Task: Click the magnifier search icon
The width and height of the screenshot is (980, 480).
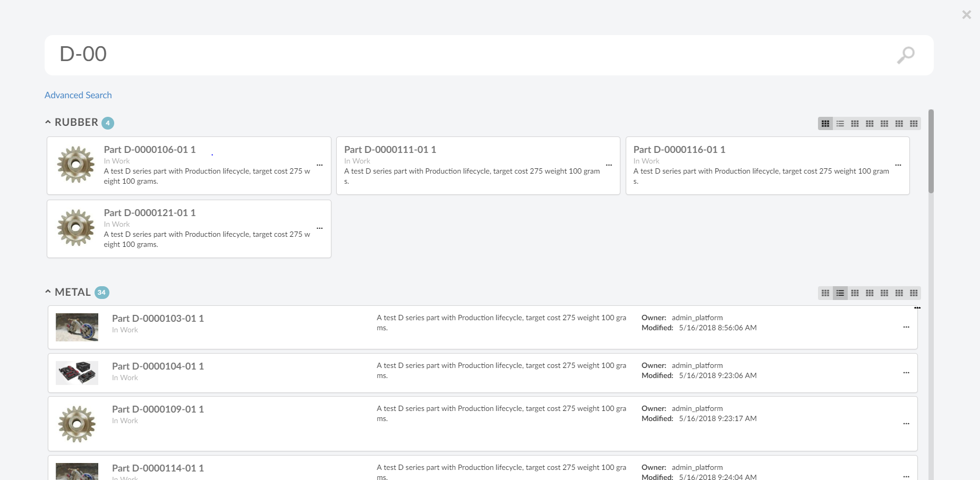Action: point(906,55)
